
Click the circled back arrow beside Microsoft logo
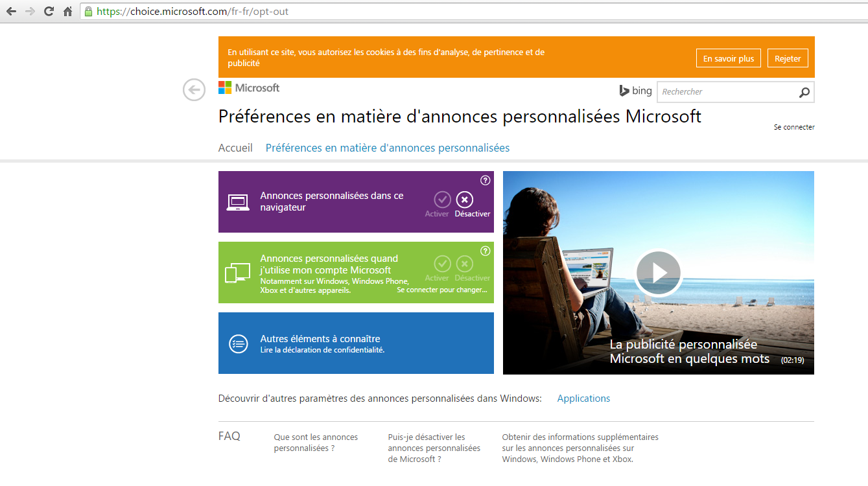click(x=194, y=89)
